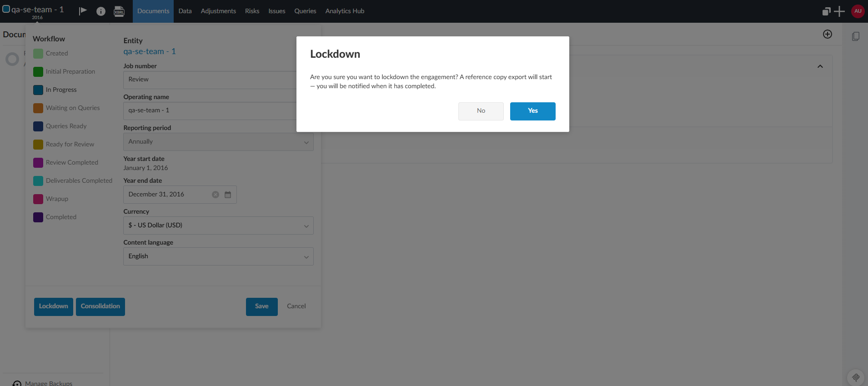Select the Wrapup workflow swatch
This screenshot has height=386, width=868.
tap(38, 199)
